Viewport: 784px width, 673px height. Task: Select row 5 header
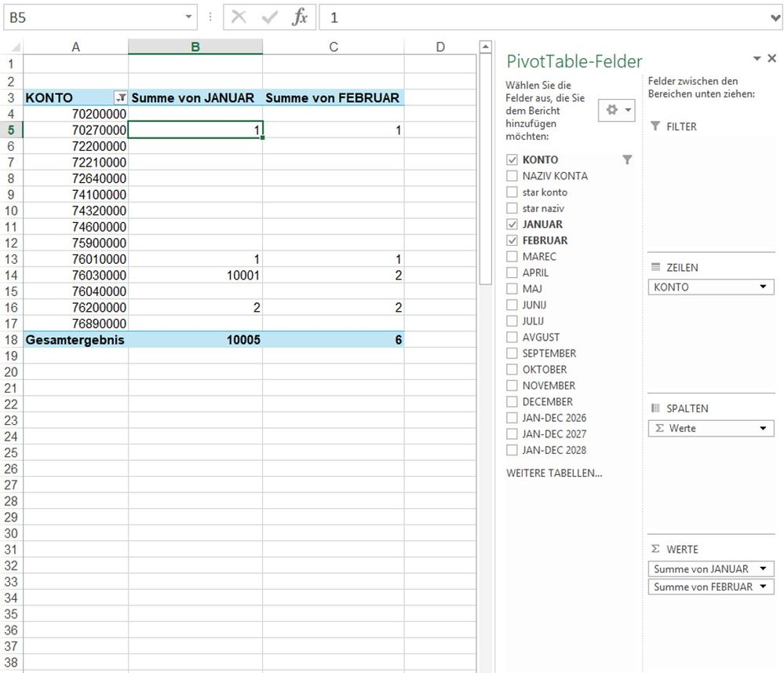click(11, 130)
